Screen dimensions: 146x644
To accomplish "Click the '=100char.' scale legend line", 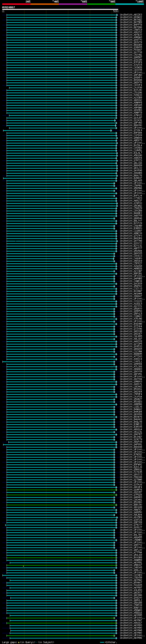I will click(102, 642).
